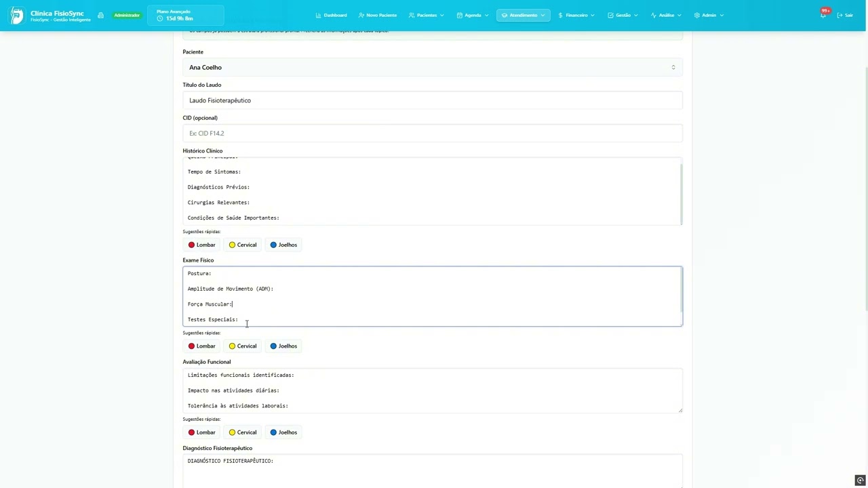Click the green Administrador badge
The height and width of the screenshot is (488, 868).
pyautogui.click(x=127, y=15)
